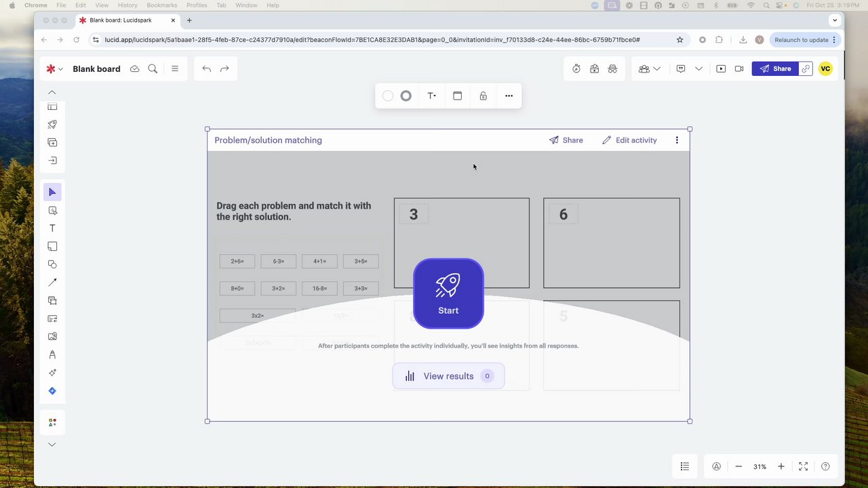
Task: Choose the border color ring
Action: [406, 96]
